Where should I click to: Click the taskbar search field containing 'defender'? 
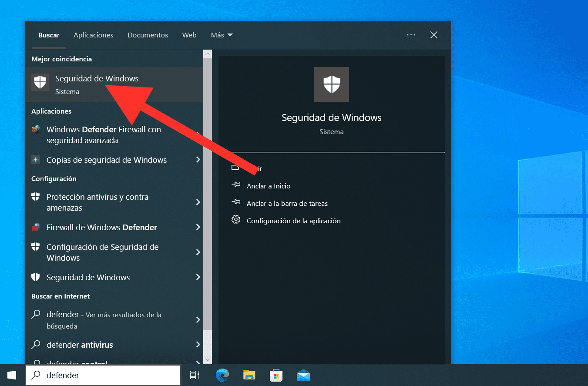coord(103,375)
